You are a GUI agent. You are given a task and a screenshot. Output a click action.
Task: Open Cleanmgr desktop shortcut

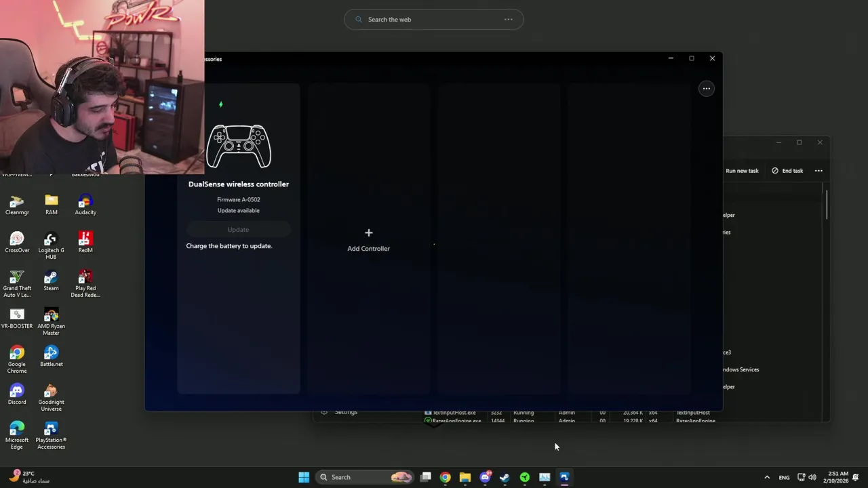(x=17, y=205)
